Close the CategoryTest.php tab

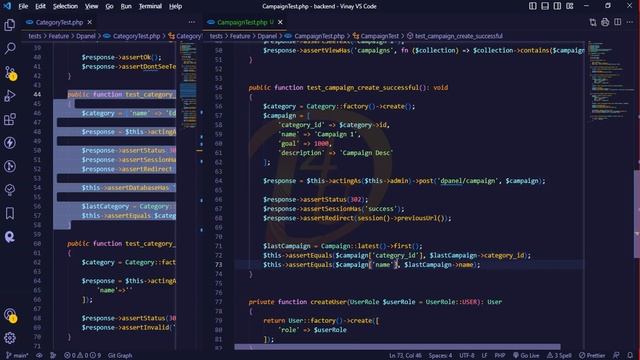tap(90, 22)
